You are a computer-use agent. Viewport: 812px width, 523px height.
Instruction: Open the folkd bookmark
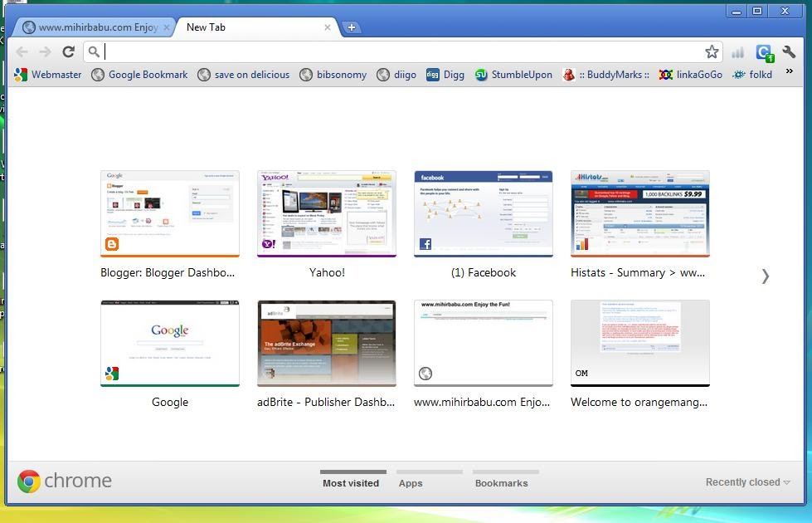point(752,75)
